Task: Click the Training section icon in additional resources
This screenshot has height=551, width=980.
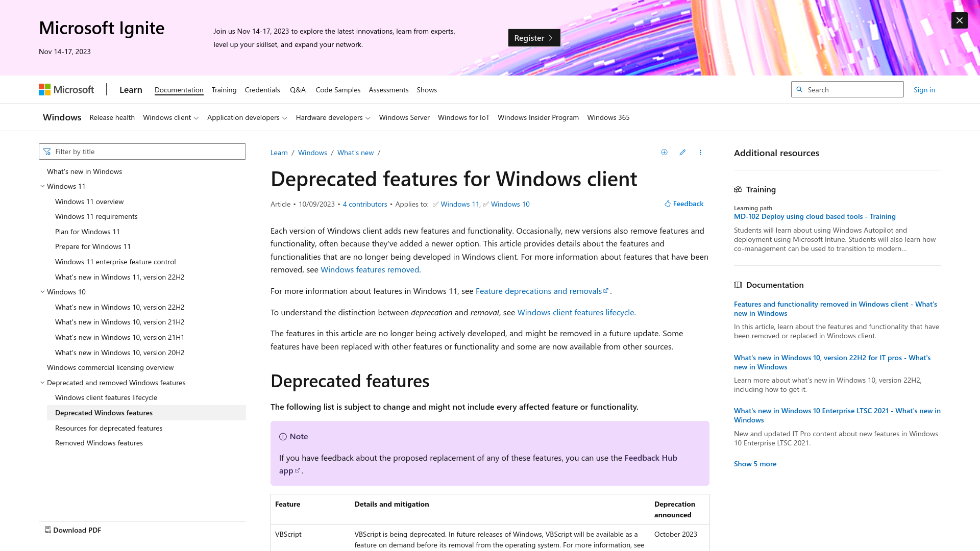Action: tap(739, 188)
